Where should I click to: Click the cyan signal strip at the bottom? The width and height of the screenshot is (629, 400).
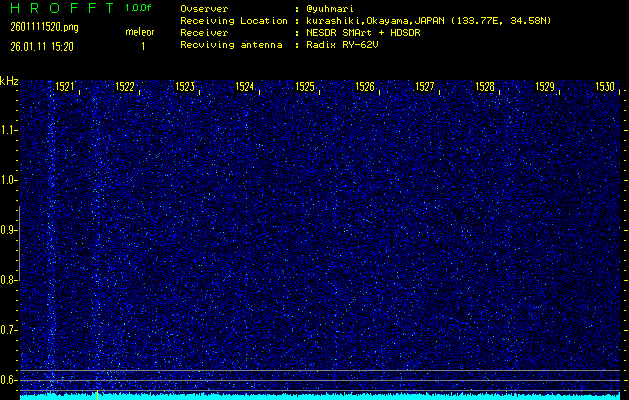click(x=320, y=395)
